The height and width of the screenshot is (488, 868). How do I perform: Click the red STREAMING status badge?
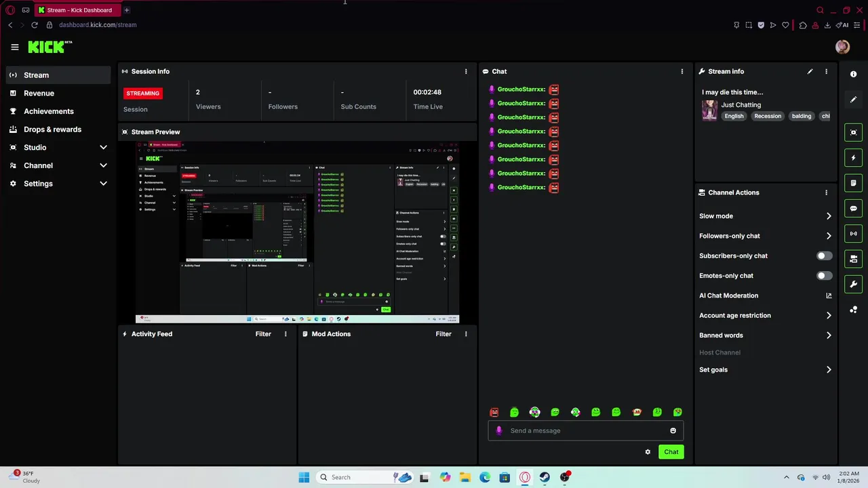point(142,94)
